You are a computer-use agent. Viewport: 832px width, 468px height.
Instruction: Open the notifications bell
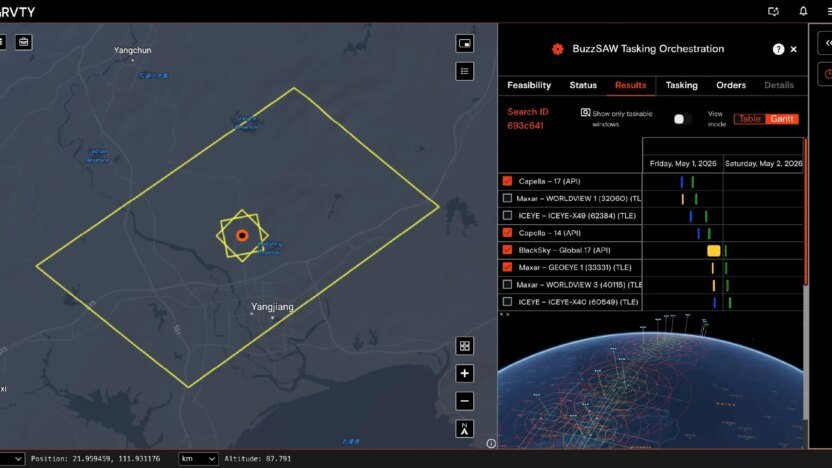[803, 11]
